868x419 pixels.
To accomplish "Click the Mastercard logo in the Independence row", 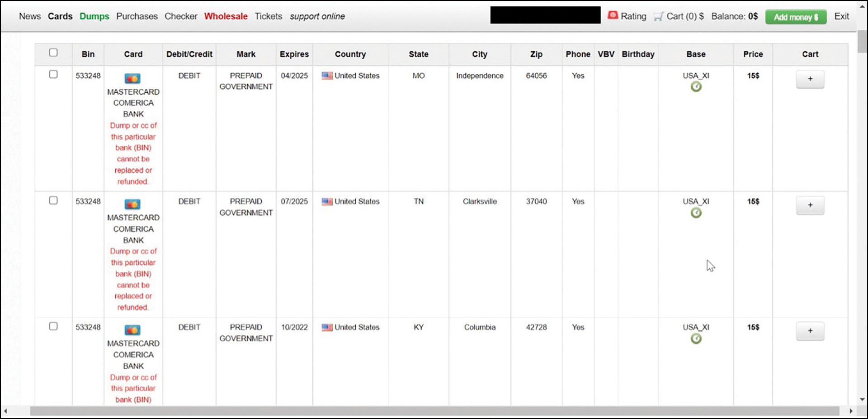I will click(132, 79).
